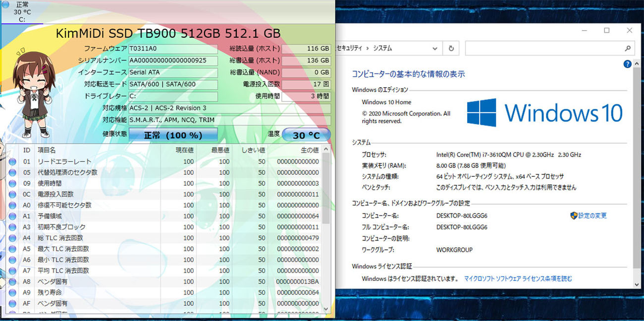Click the search magnifier icon in System window

627,48
